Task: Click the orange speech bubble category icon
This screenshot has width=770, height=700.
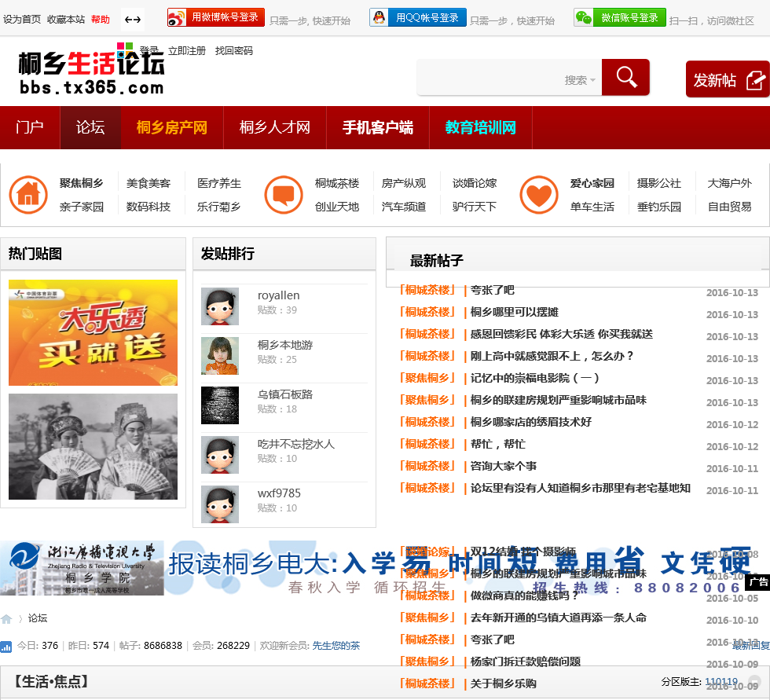Action: [x=284, y=194]
